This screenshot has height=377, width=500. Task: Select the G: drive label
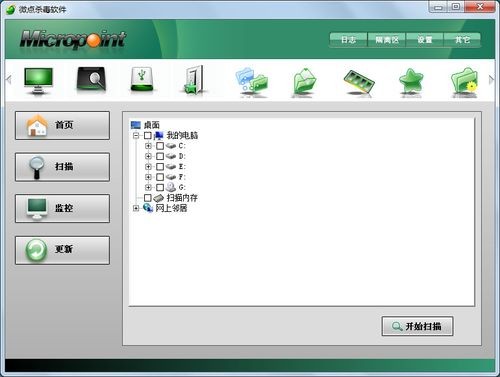coord(182,187)
